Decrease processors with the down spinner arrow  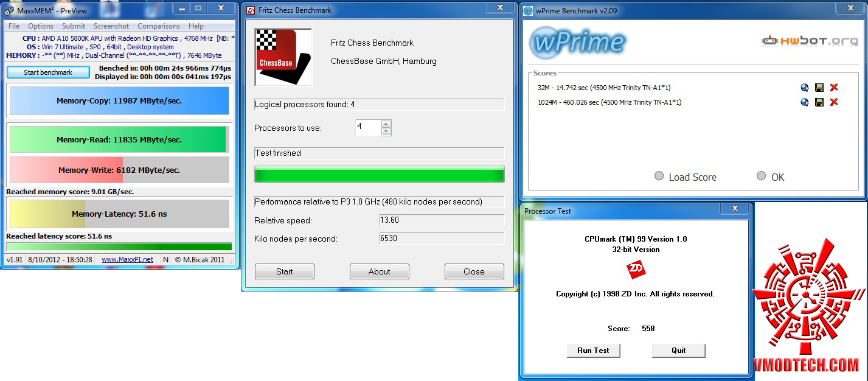386,131
